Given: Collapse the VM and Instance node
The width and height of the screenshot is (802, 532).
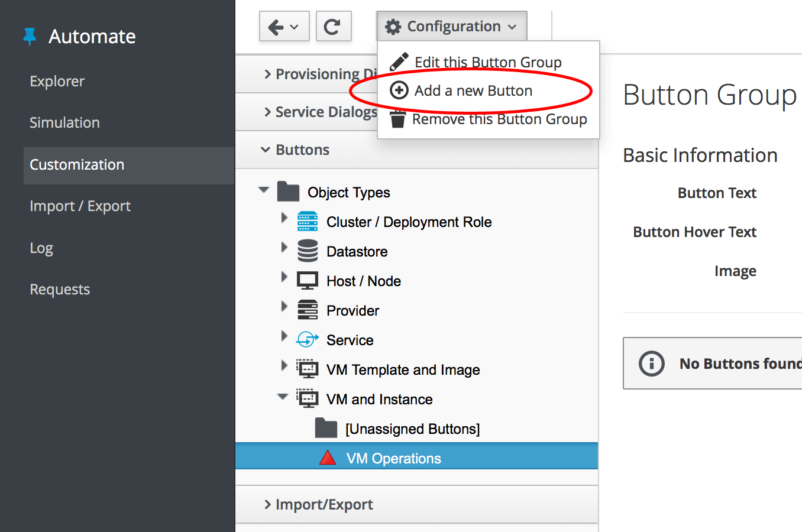Looking at the screenshot, I should [x=283, y=397].
